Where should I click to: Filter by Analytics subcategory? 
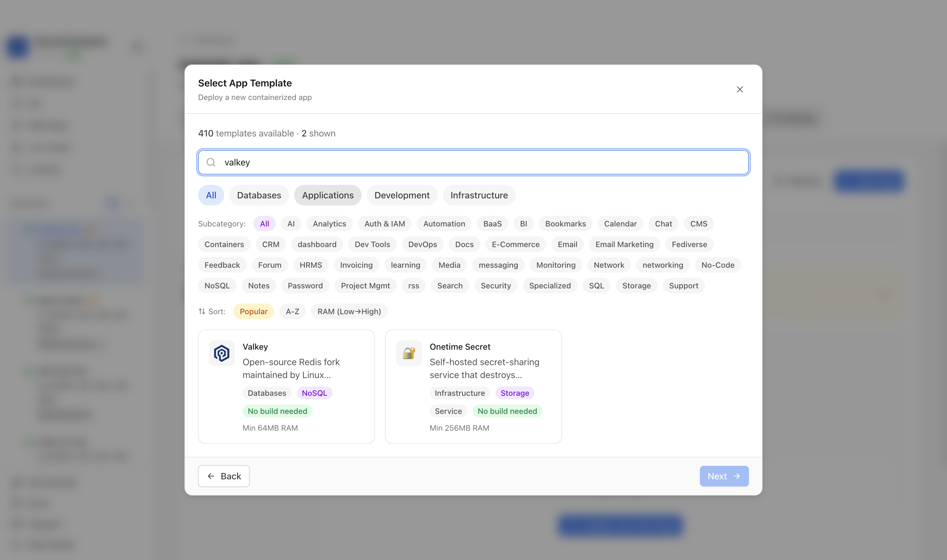pos(329,224)
